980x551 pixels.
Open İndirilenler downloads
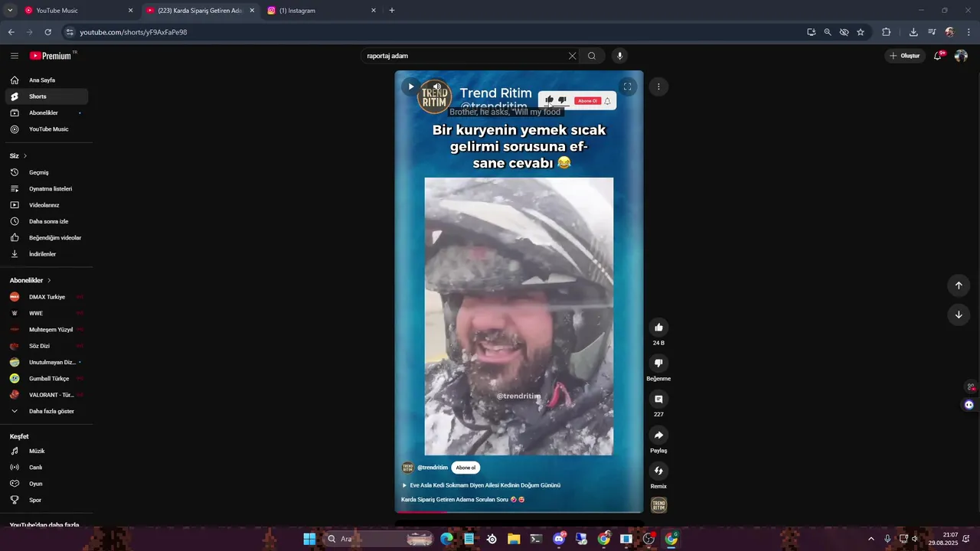tap(47, 254)
